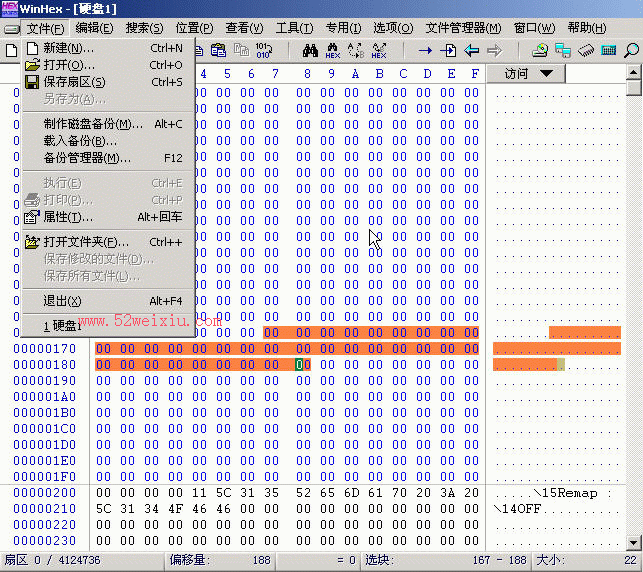Expand the 访问 access dropdown button
Image resolution: width=643 pixels, height=572 pixels.
pos(526,74)
